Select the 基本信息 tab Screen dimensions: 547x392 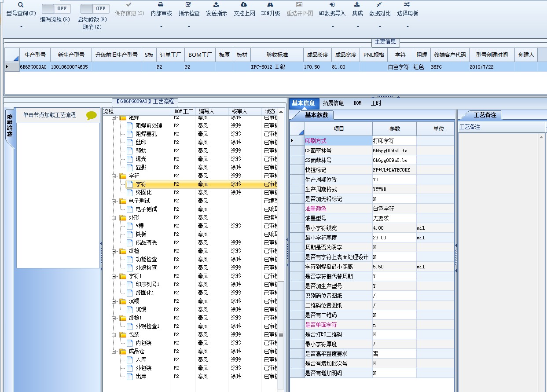304,103
